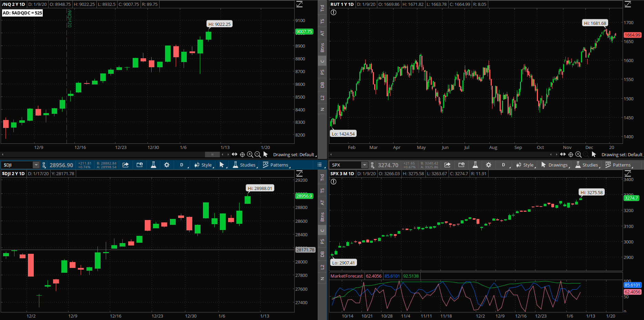The height and width of the screenshot is (320, 644).
Task: Open the TS side tab on $DJI chart
Action: coord(322,191)
